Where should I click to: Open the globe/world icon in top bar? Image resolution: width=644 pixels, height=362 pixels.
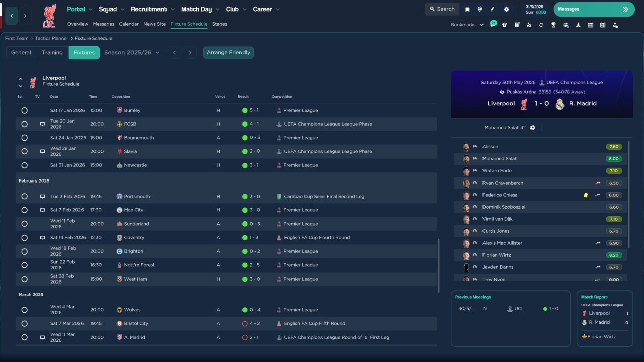point(480,9)
